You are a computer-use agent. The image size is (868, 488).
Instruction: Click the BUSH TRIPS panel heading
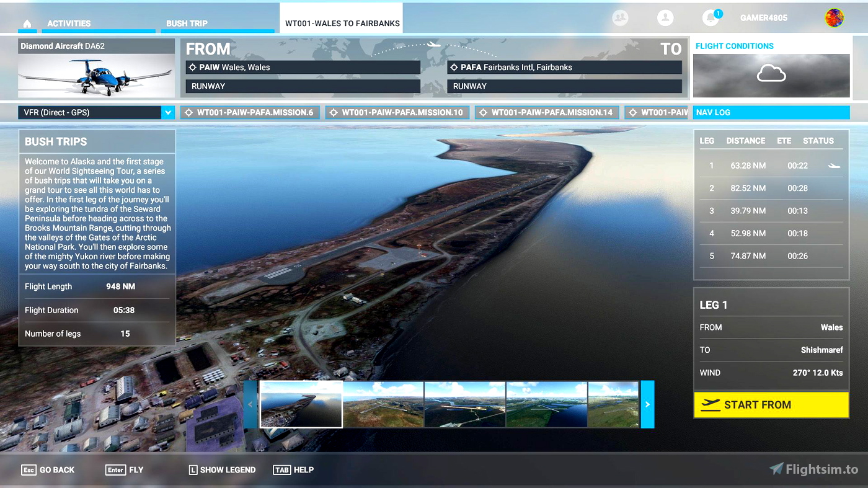click(x=56, y=141)
